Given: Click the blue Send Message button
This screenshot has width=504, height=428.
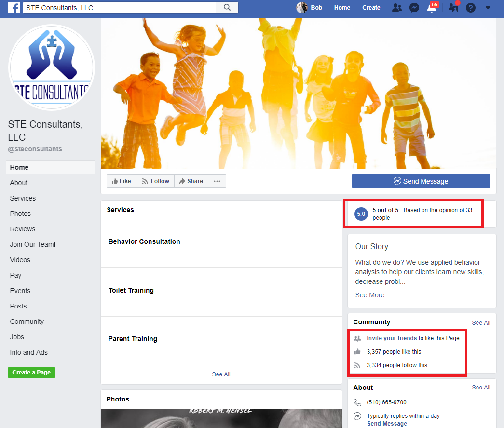Looking at the screenshot, I should [x=421, y=181].
